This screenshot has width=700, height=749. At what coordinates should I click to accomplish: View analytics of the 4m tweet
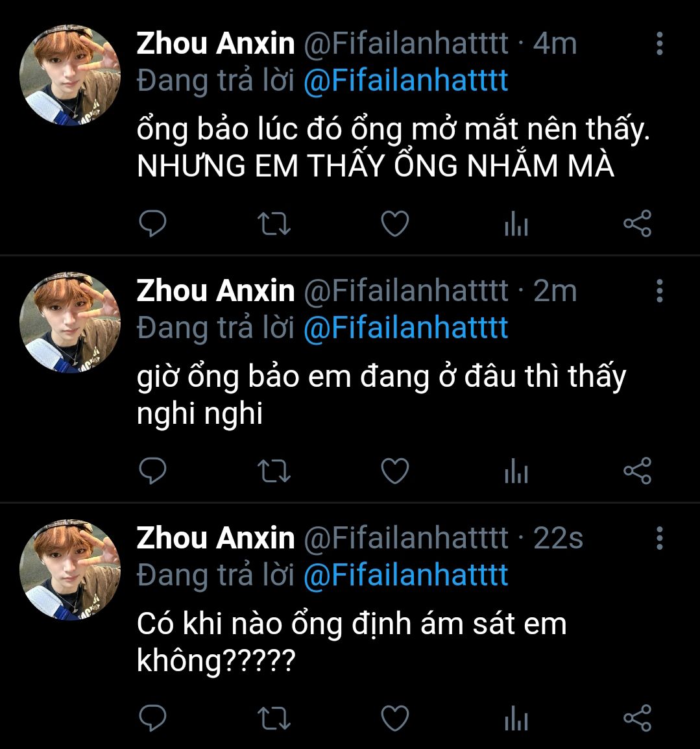click(x=516, y=224)
